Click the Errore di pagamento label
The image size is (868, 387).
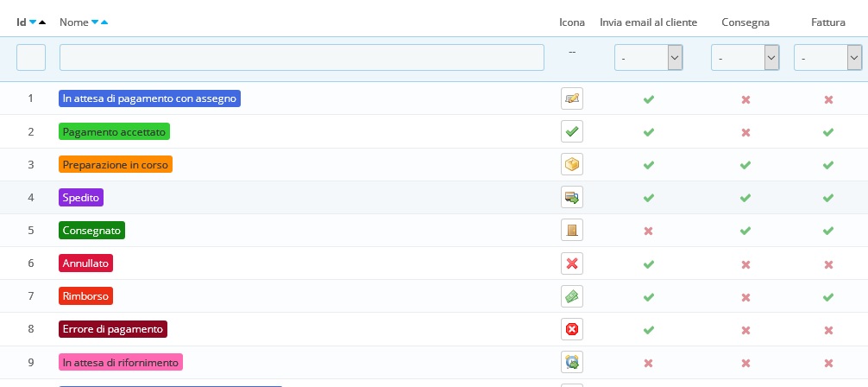[113, 329]
